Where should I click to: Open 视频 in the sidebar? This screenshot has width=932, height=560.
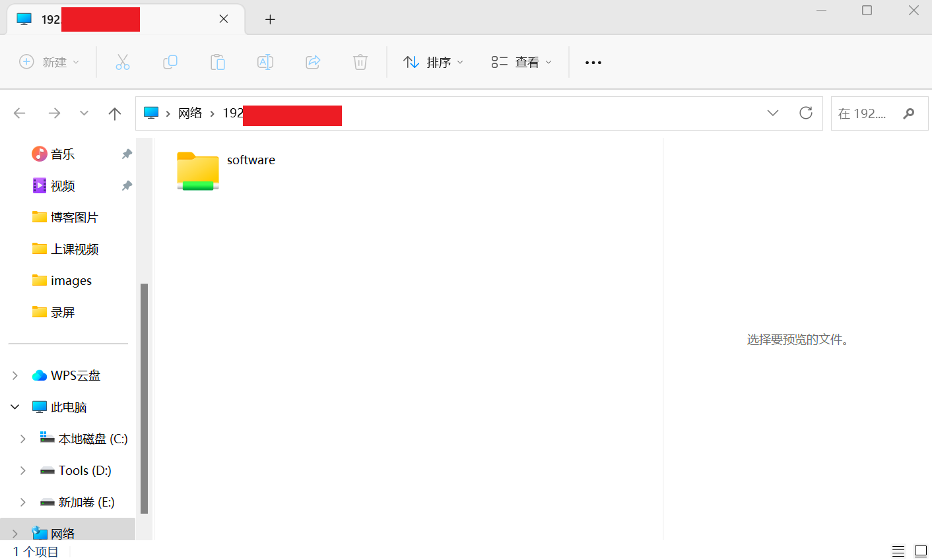pos(63,185)
